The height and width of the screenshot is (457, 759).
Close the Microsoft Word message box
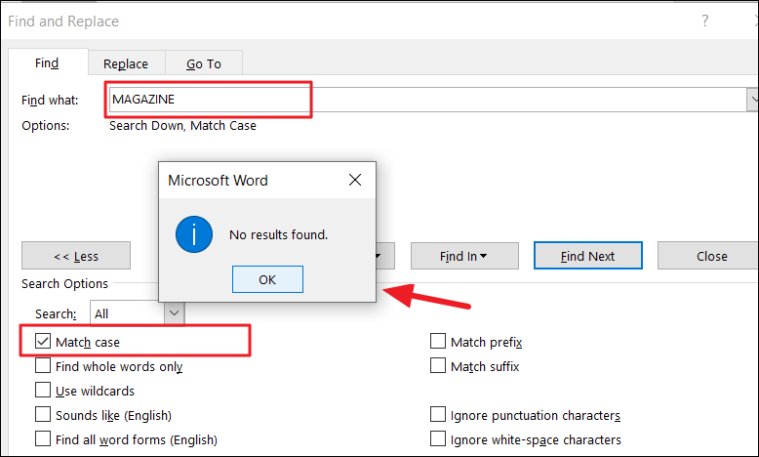tap(355, 180)
